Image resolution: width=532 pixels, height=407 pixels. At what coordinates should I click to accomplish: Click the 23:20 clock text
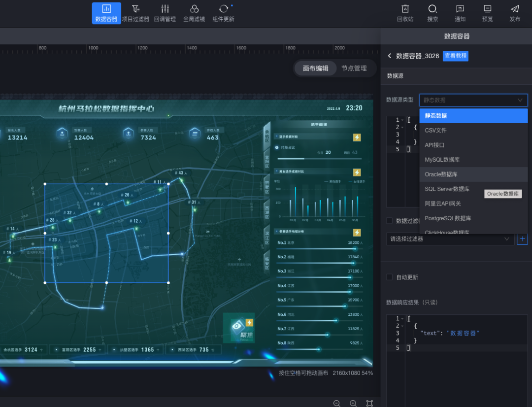[354, 108]
